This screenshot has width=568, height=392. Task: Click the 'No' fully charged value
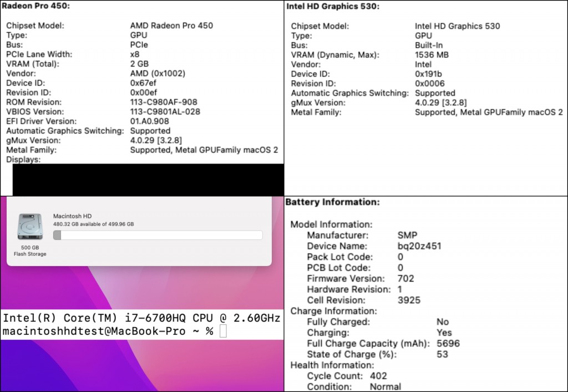tap(443, 322)
